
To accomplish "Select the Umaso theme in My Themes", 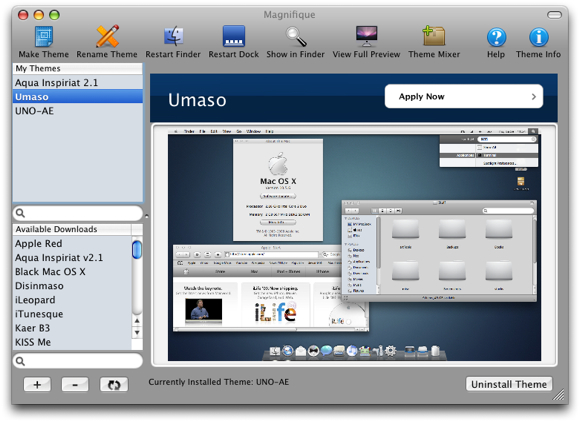I will [78, 97].
